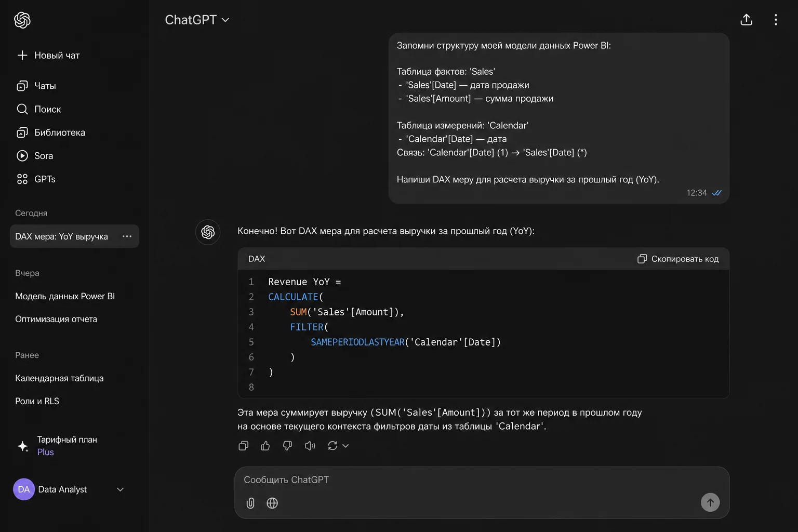The width and height of the screenshot is (798, 532).
Task: Click the Sora play icon
Action: point(22,156)
